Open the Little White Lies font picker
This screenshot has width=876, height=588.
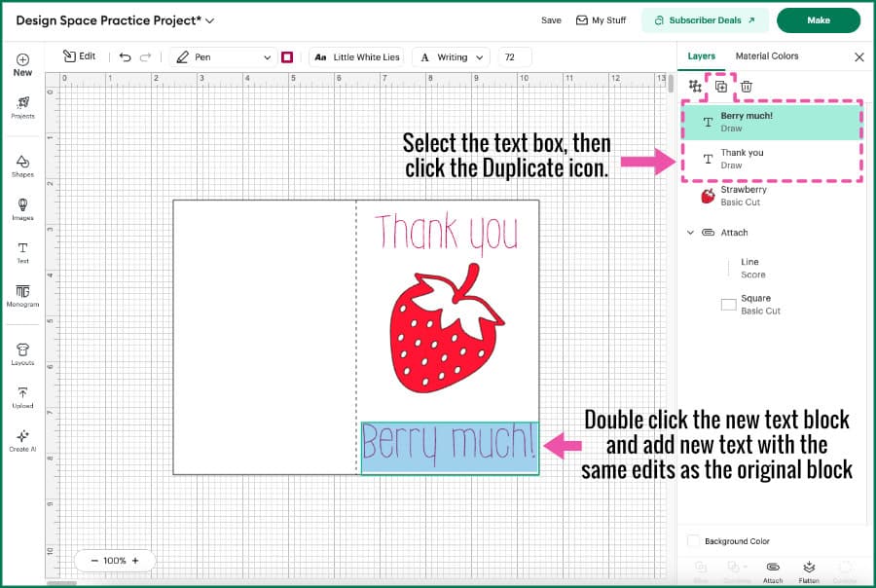tap(356, 57)
